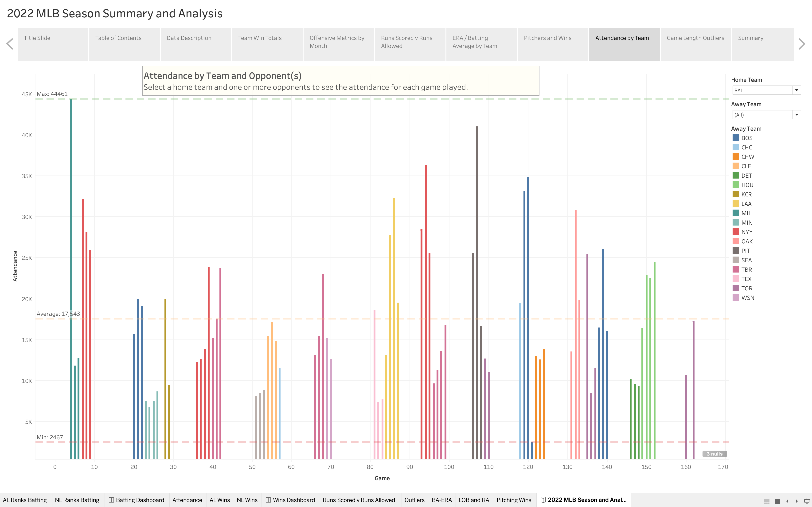Image resolution: width=812 pixels, height=507 pixels.
Task: Click the grid icon on the Wins Dashboard tab
Action: point(269,500)
